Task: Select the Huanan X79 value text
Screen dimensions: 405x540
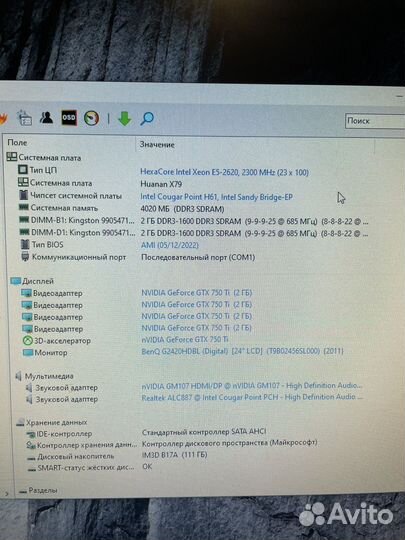Action: coord(161,184)
